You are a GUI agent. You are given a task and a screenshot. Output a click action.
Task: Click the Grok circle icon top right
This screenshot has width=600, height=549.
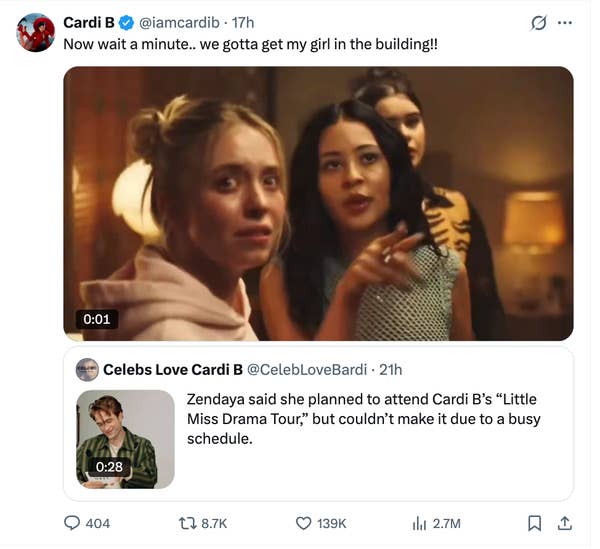[538, 23]
